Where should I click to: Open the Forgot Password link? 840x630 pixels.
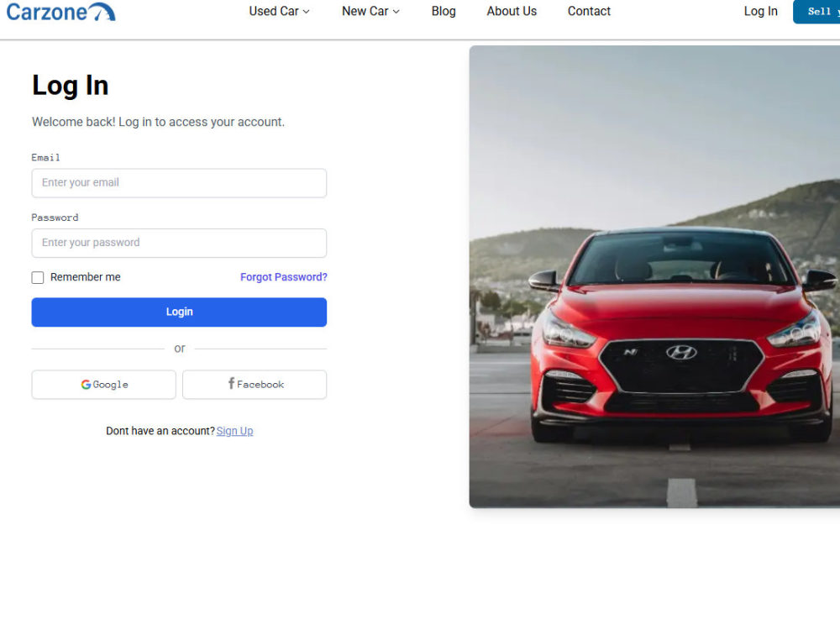[x=283, y=277]
